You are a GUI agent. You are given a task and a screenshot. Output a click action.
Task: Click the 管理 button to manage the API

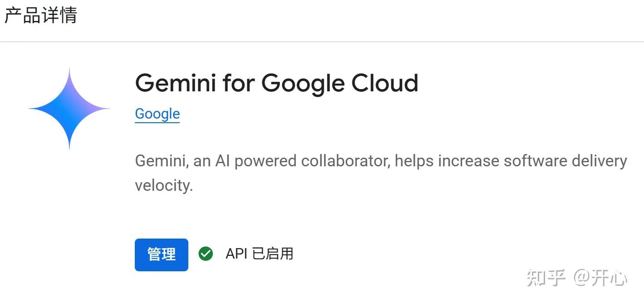pyautogui.click(x=161, y=254)
